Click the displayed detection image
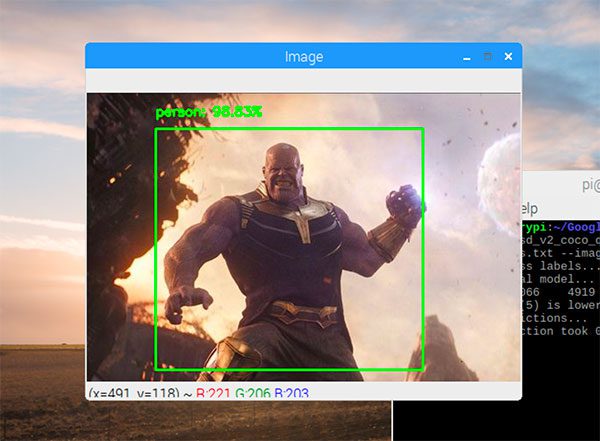This screenshot has width=600, height=441. (x=303, y=237)
